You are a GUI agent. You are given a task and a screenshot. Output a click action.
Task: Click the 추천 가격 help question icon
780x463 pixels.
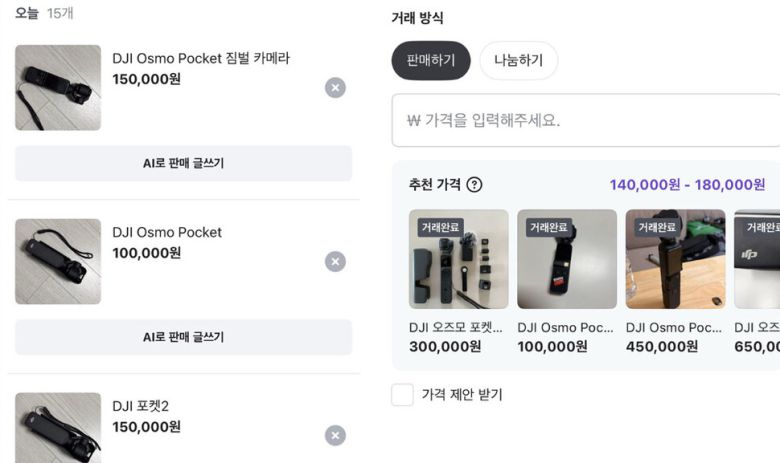click(x=474, y=185)
